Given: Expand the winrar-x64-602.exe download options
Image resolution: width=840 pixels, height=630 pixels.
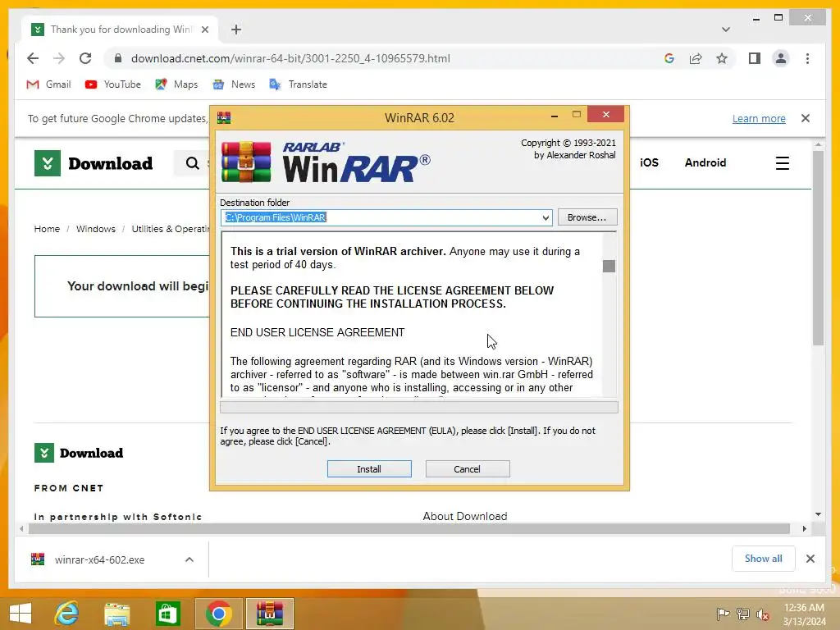Looking at the screenshot, I should point(189,559).
